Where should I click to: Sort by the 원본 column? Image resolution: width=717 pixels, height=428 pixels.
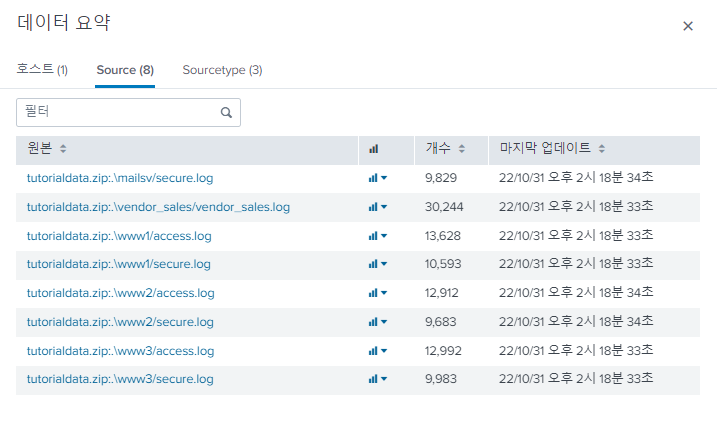47,148
